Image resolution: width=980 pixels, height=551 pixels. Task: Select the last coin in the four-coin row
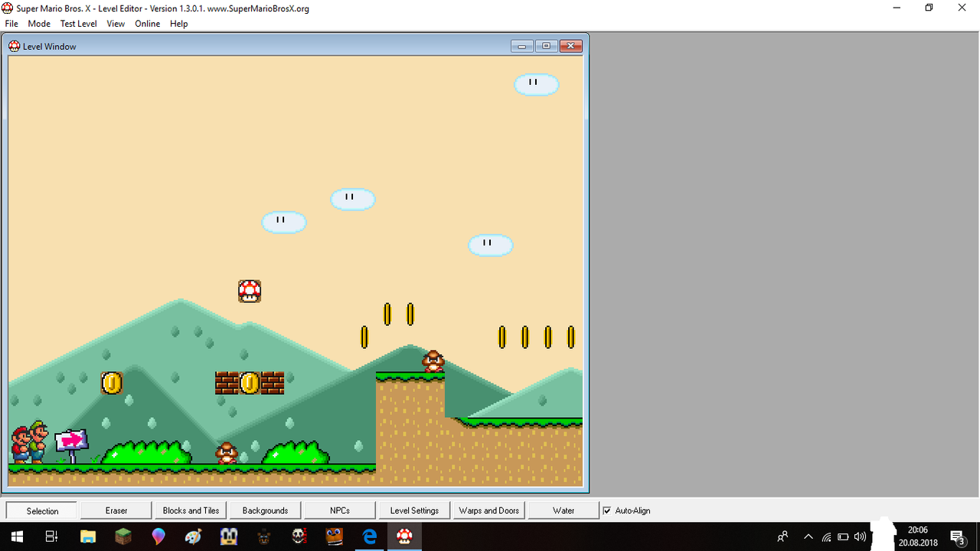571,337
